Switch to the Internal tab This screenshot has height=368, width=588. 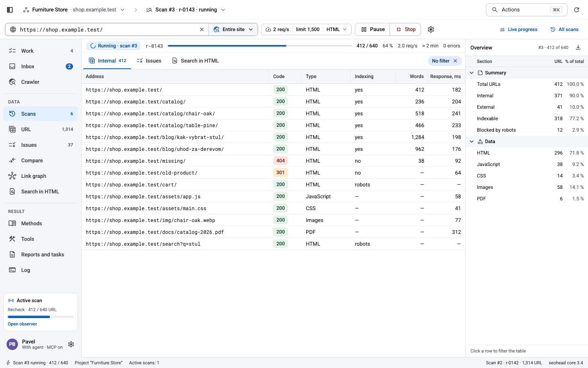click(x=107, y=61)
